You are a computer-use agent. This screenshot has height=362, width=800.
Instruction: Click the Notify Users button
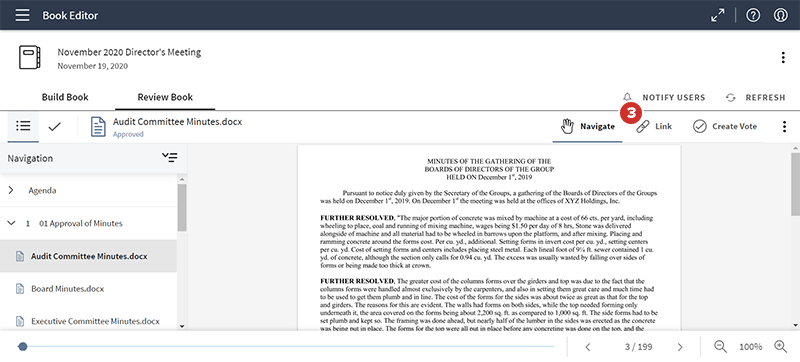(664, 97)
